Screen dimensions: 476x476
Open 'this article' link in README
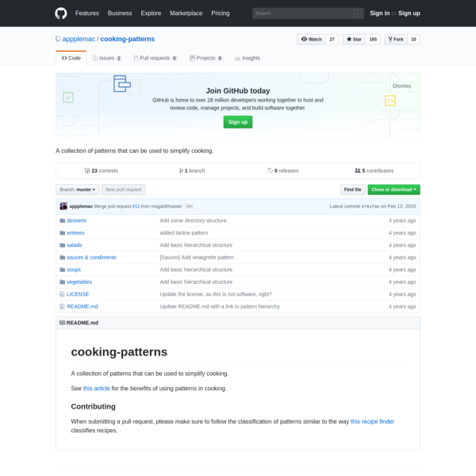[x=96, y=389]
